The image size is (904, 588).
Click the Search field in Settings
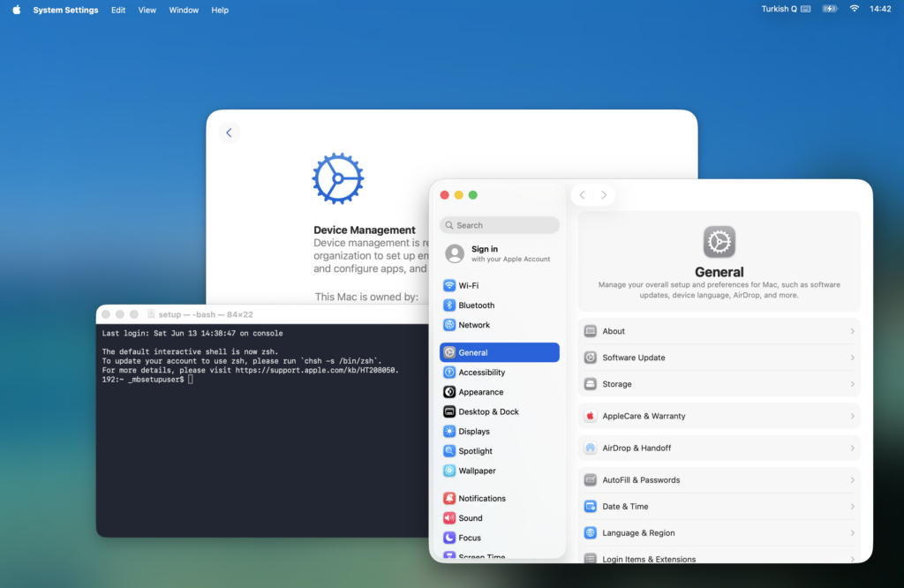click(x=500, y=225)
